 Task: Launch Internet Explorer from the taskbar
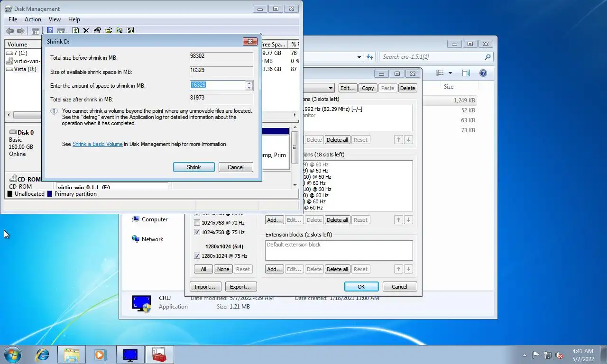43,355
